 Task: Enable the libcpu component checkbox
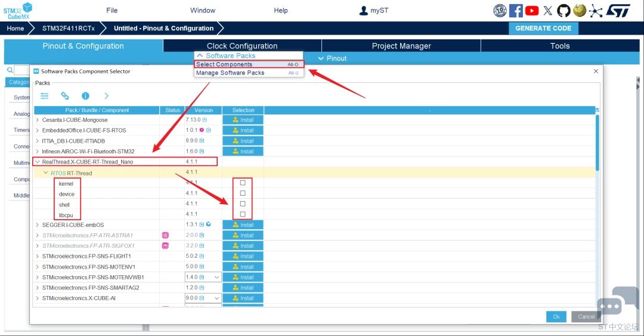coord(243,214)
